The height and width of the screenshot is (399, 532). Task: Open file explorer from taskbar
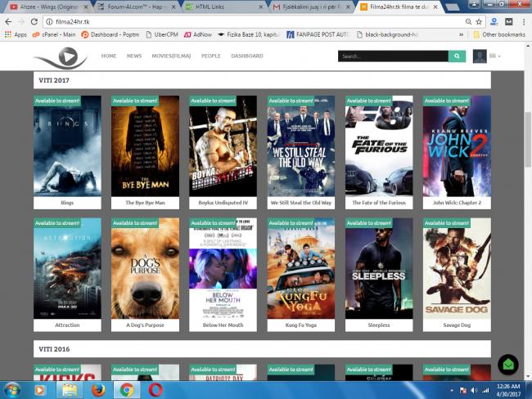click(70, 390)
